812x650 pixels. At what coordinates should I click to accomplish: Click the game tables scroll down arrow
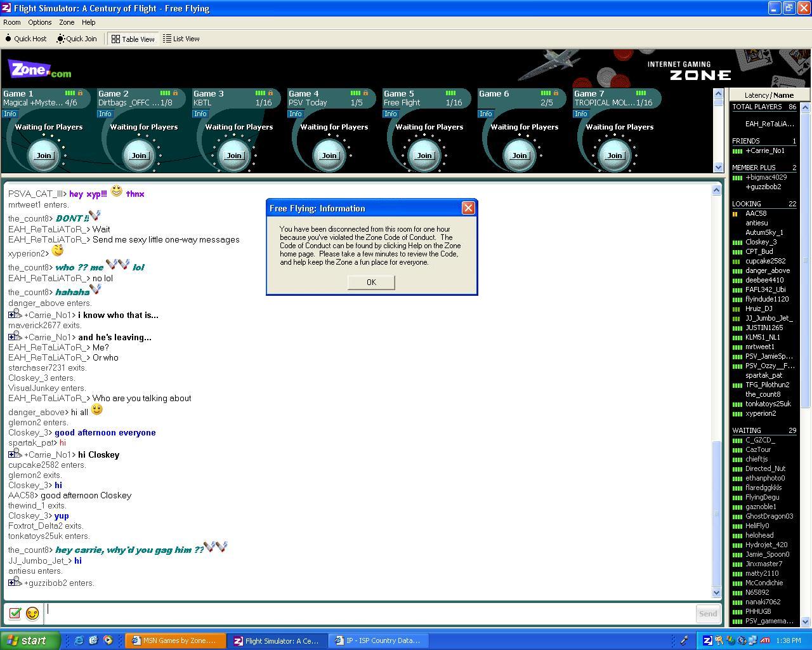tap(718, 168)
